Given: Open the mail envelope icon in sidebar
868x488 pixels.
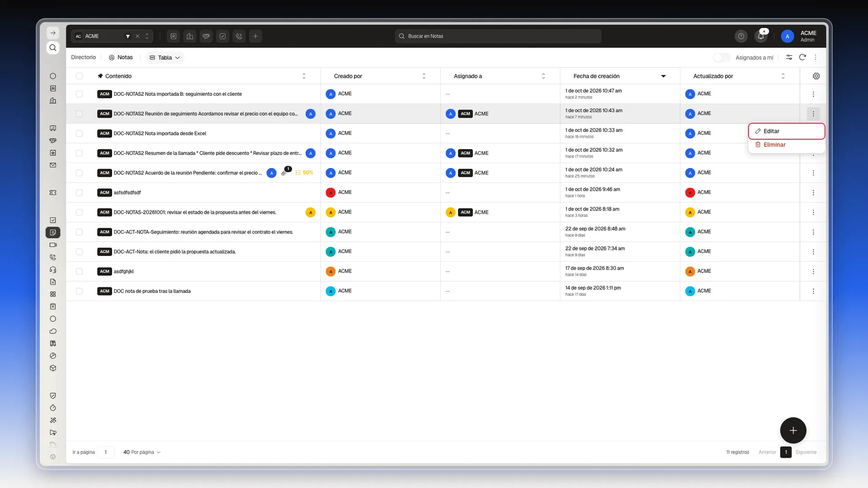Looking at the screenshot, I should pyautogui.click(x=53, y=165).
